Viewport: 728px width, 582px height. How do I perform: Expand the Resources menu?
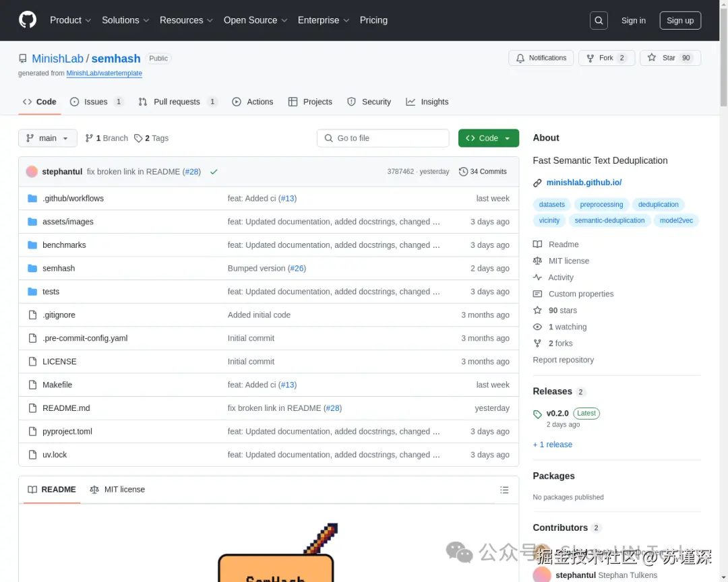(x=186, y=20)
